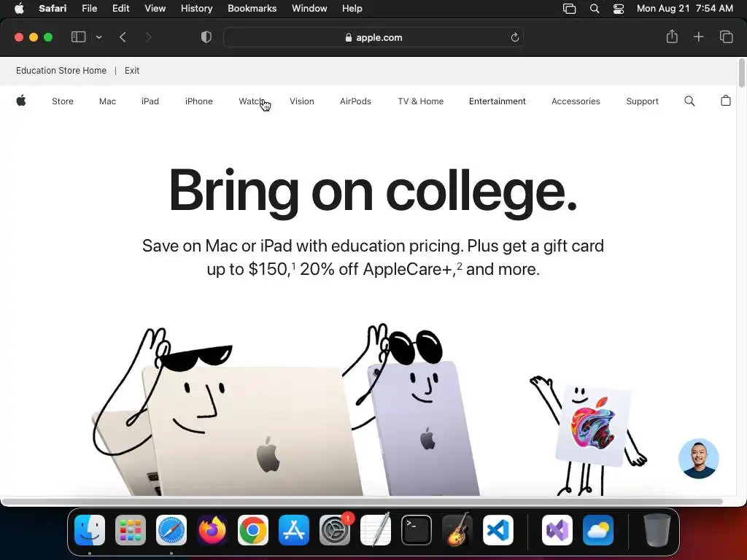
Task: Open Finder from the Dock
Action: tap(90, 530)
